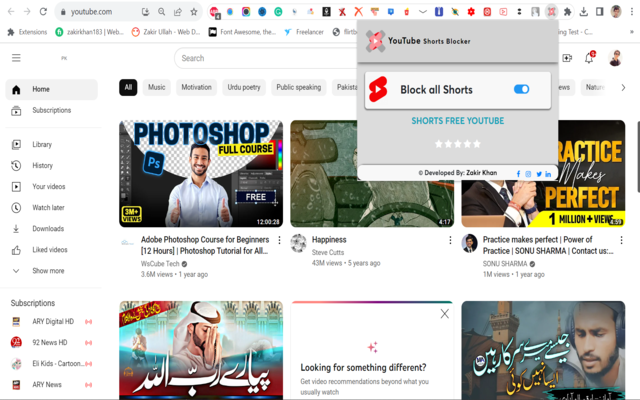The image size is (640, 400).
Task: Select the All filter chip
Action: [x=128, y=87]
